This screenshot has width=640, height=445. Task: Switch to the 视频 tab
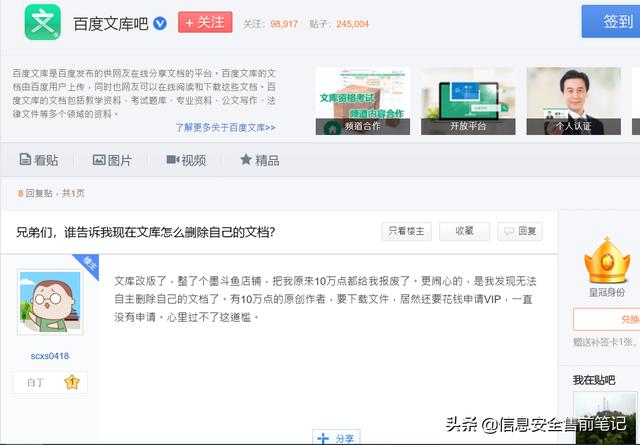[186, 160]
